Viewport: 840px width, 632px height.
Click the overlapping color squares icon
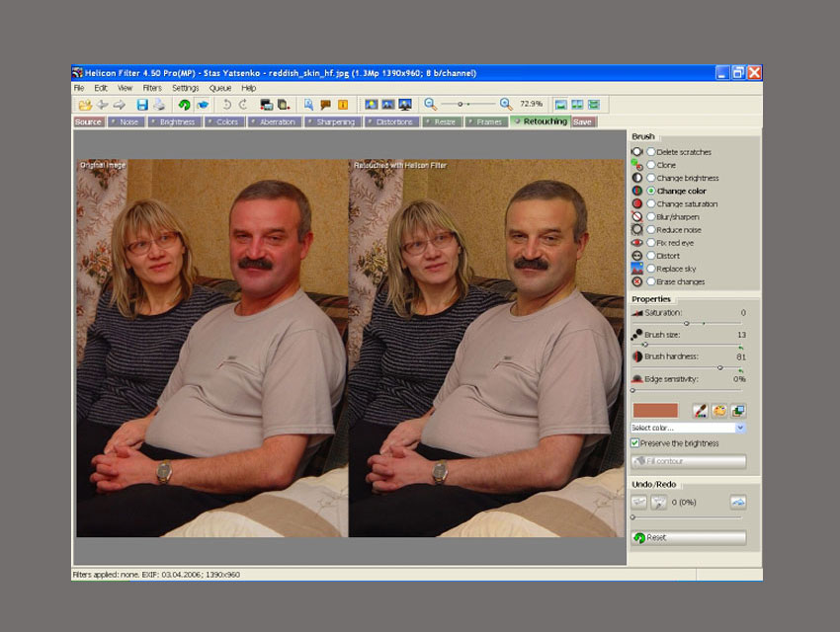click(x=738, y=411)
